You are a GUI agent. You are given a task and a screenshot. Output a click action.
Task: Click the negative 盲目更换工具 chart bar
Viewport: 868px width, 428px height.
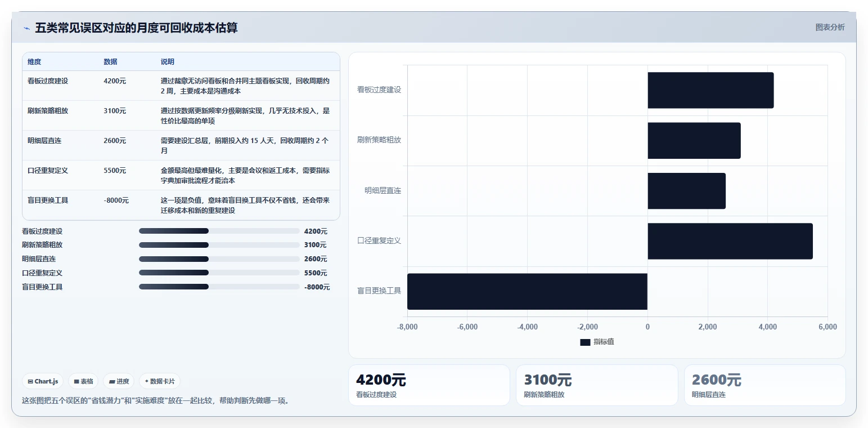pos(527,291)
